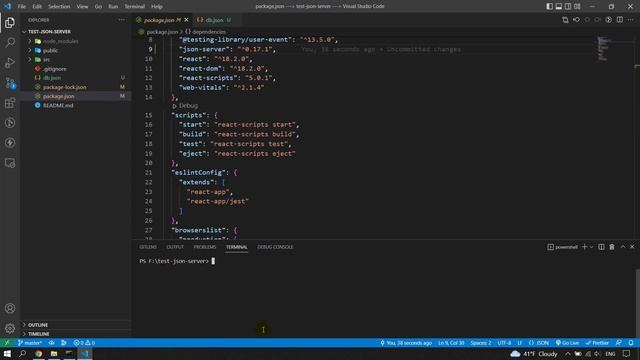Open Source Control view with pending badge
The image size is (640, 360).
tap(10, 83)
